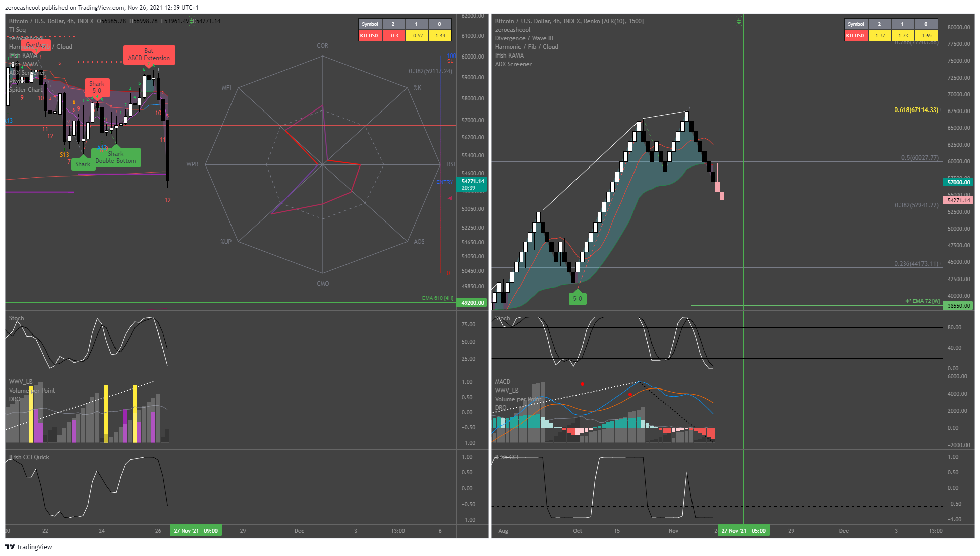Click the blue ENTRY label on left chart

coord(444,182)
